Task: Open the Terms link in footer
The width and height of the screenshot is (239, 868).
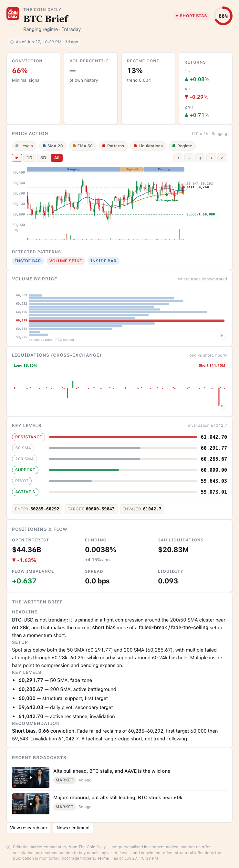Action: click(103, 858)
